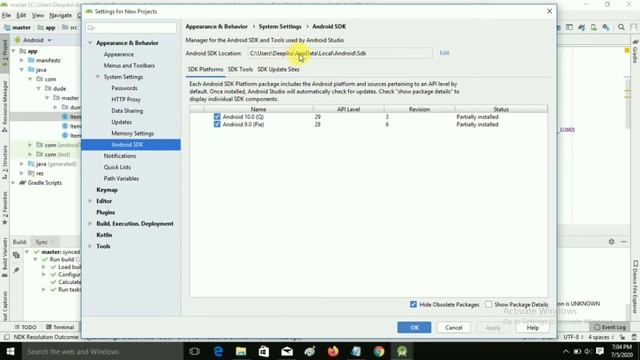Open Microsoft Edge from the taskbar
Viewport: 640px width, 360px height.
pyautogui.click(x=218, y=351)
